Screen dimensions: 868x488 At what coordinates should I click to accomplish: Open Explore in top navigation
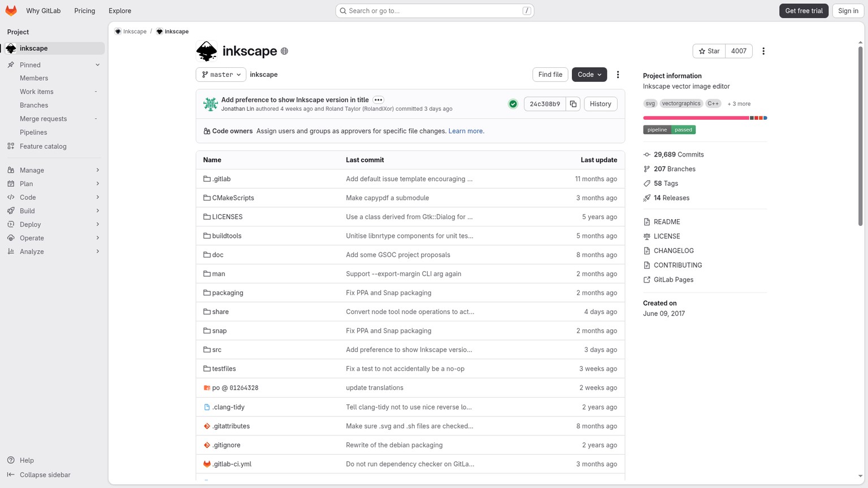[120, 11]
